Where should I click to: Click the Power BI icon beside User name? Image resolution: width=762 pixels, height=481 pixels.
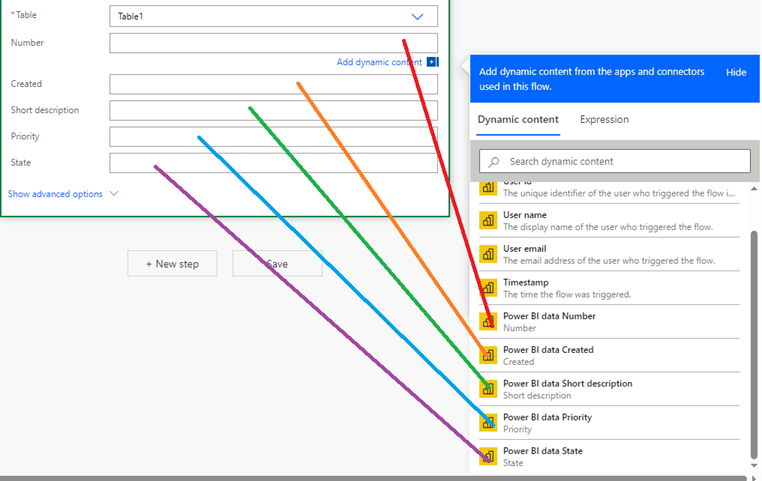pos(488,220)
